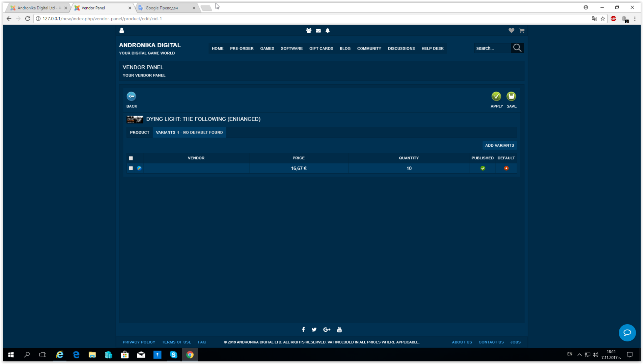Click the Vendor column header
This screenshot has width=643, height=364.
(196, 158)
